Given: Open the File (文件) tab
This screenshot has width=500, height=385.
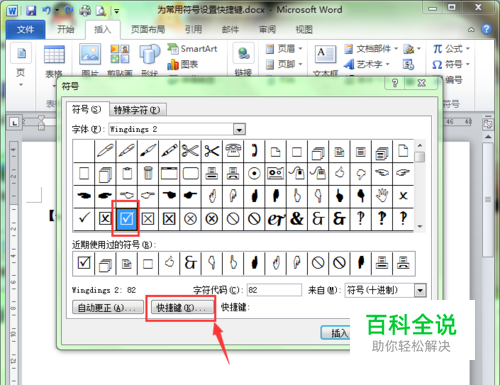Looking at the screenshot, I should [25, 30].
